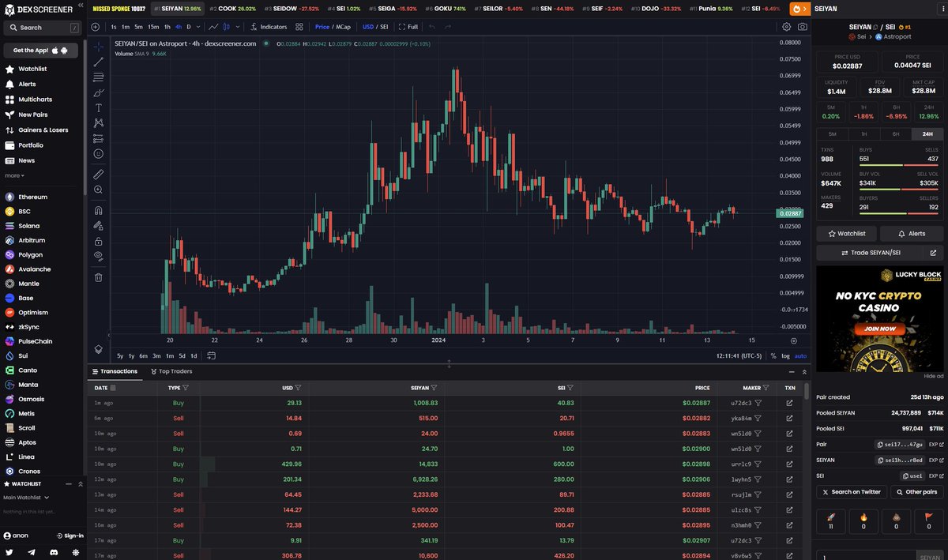Expand the timeframe dropdown arrow next to D
This screenshot has height=560, width=948.
[198, 27]
